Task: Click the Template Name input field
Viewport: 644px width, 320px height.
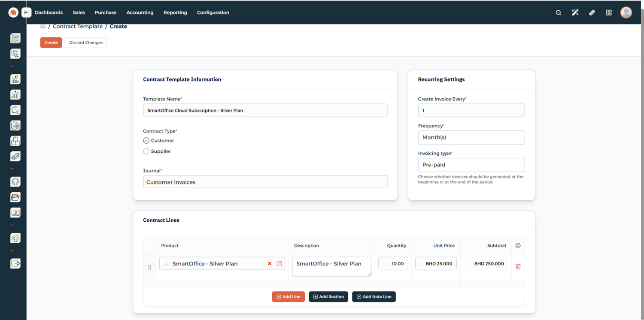Action: click(x=265, y=111)
